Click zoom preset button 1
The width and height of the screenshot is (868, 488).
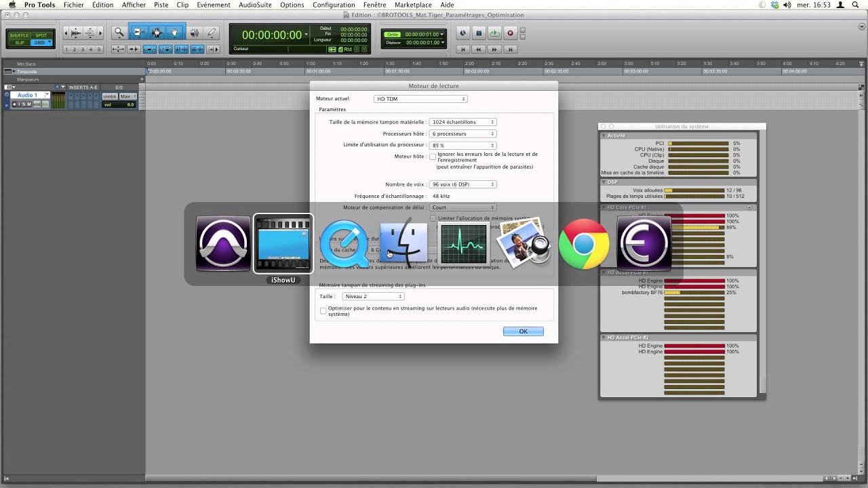(68, 49)
